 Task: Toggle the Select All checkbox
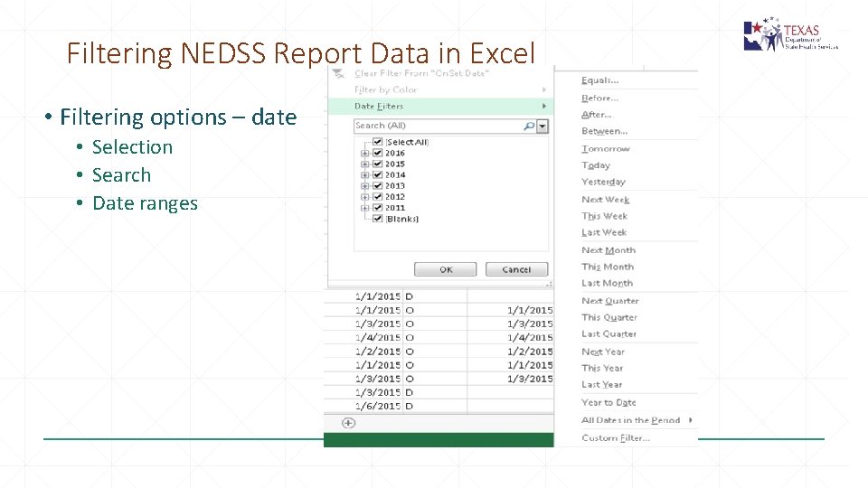pos(378,142)
